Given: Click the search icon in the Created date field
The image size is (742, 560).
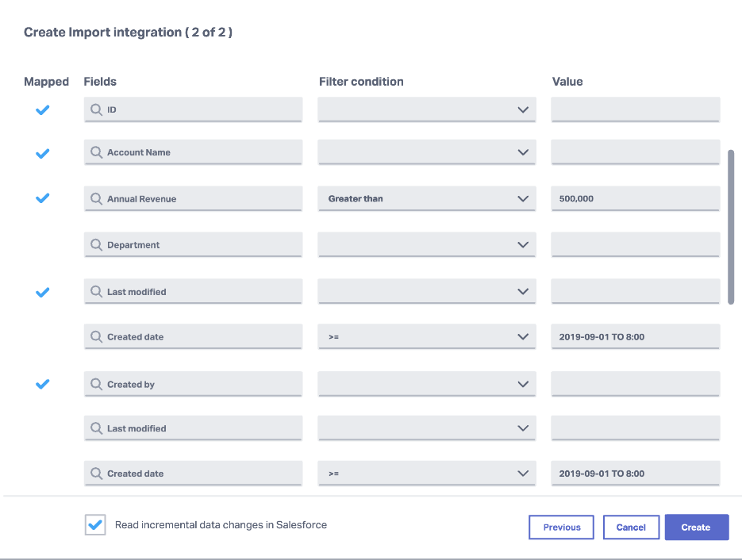Looking at the screenshot, I should 97,336.
